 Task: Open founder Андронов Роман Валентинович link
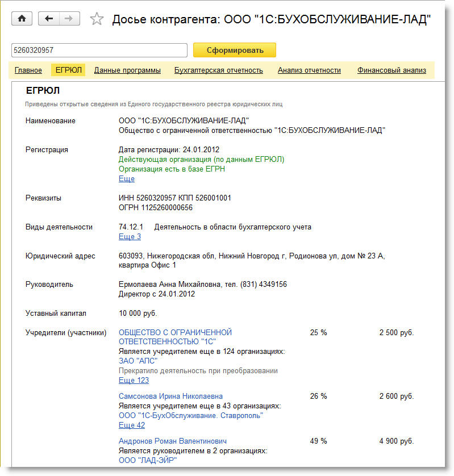[173, 441]
